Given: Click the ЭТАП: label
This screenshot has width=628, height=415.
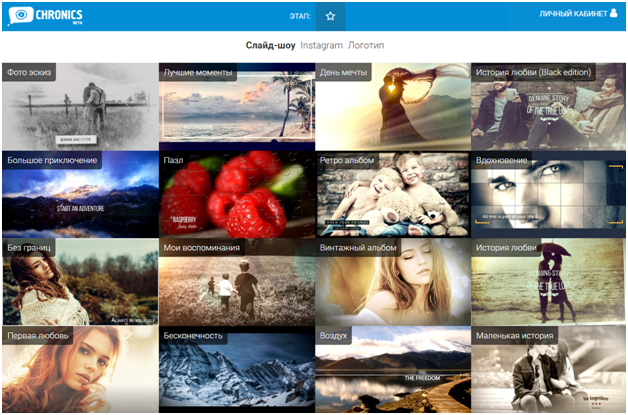Looking at the screenshot, I should tap(300, 16).
